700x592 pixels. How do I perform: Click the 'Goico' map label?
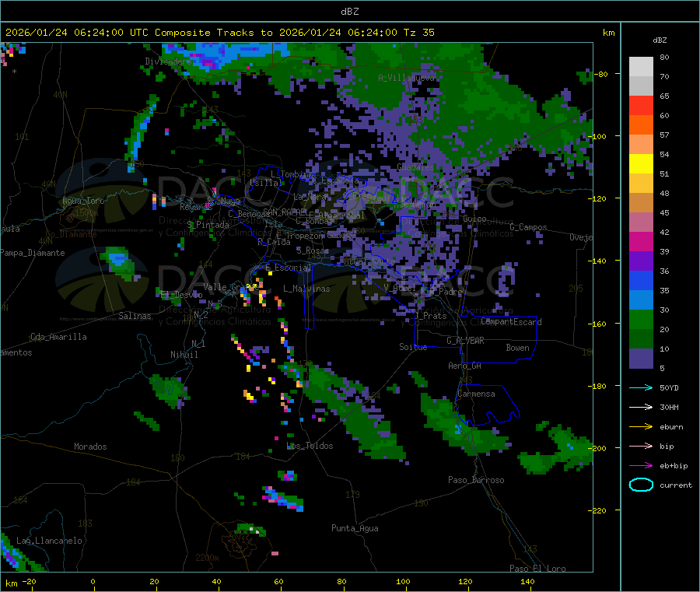click(x=474, y=219)
